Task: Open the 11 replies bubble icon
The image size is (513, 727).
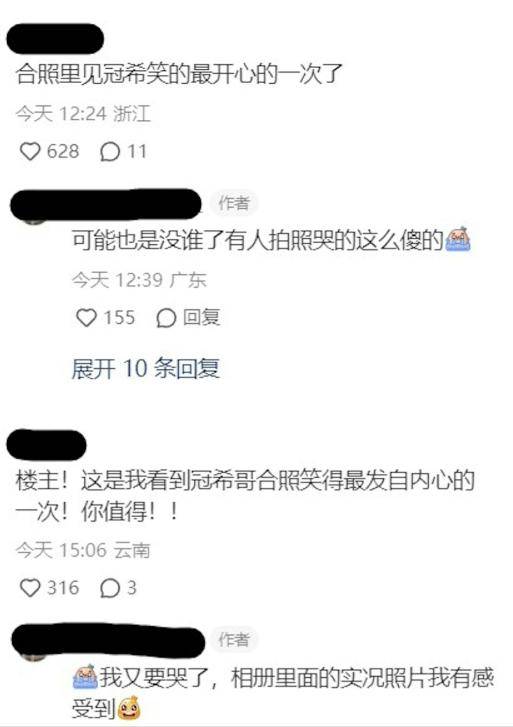Action: click(x=110, y=152)
